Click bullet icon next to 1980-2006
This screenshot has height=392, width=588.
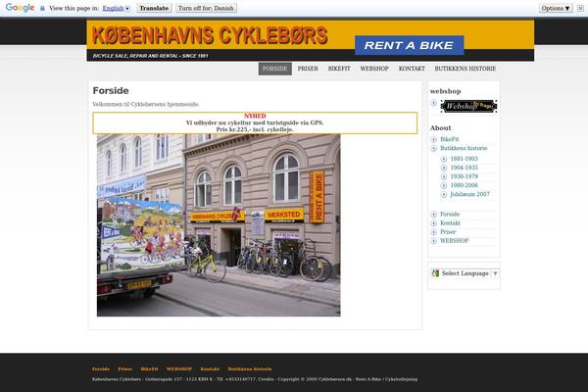[x=444, y=185]
